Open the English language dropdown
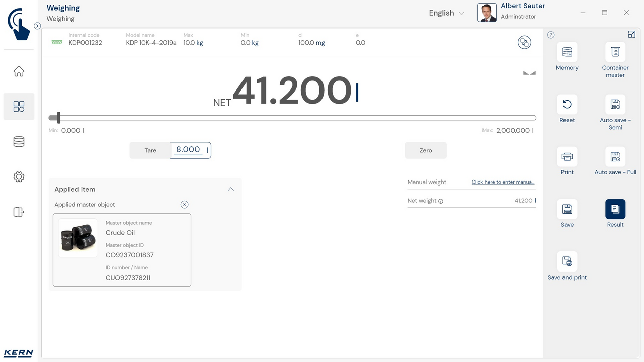 [446, 13]
